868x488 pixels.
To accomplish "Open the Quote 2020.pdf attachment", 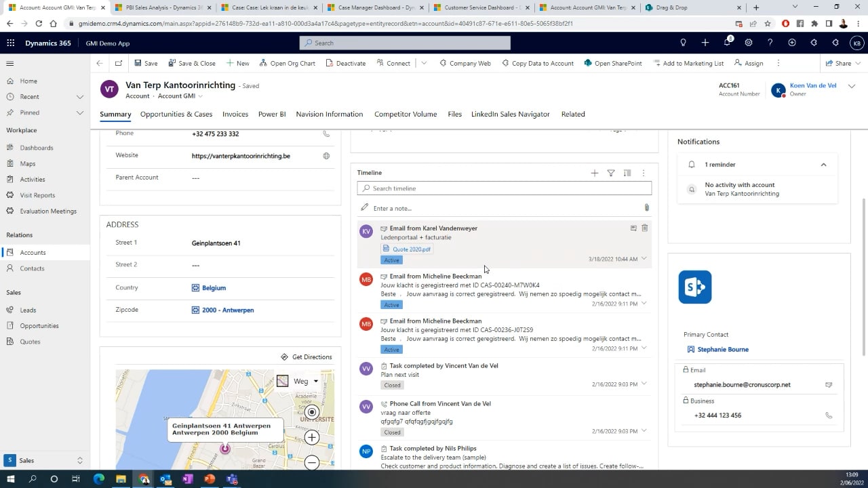I will [407, 249].
